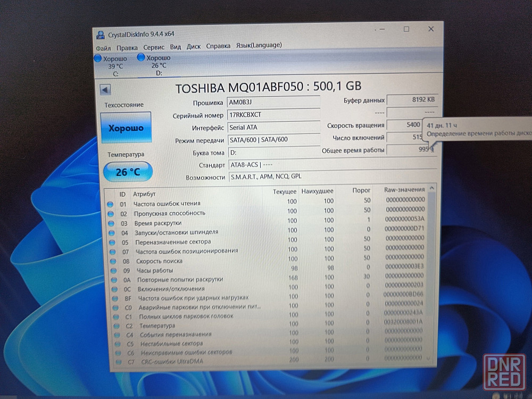
Task: Open the Диск menu
Action: (194, 46)
